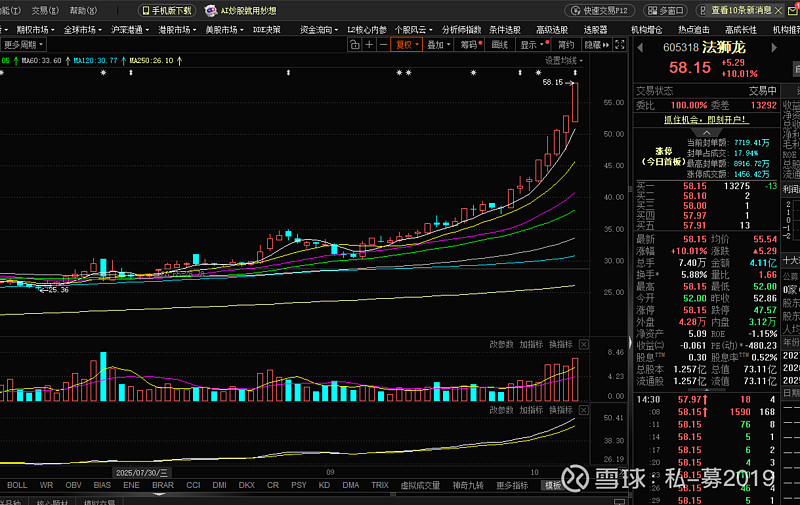Toggle 筹码 chip distribution
800x505 pixels.
click(x=470, y=45)
